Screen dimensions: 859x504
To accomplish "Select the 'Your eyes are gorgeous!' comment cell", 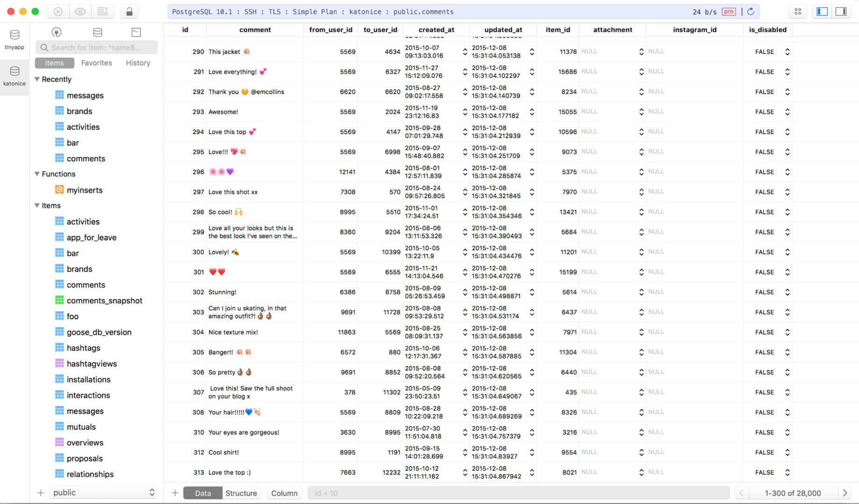I will tap(255, 433).
